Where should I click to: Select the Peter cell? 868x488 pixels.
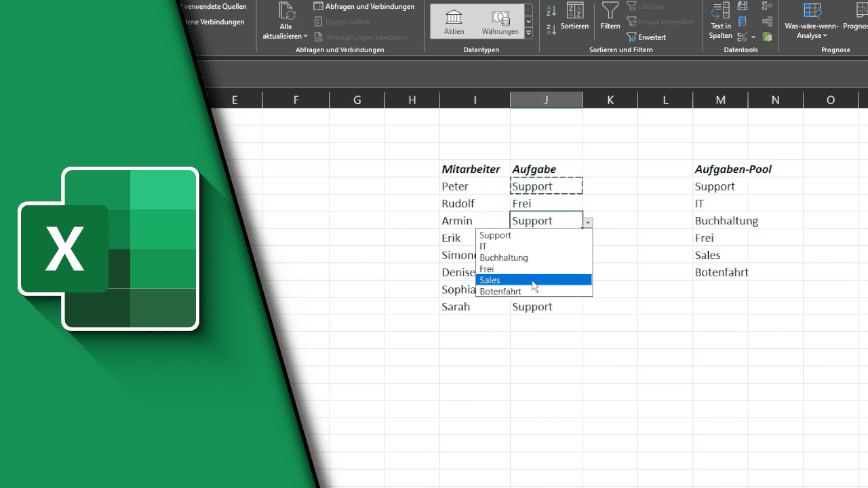[x=475, y=186]
